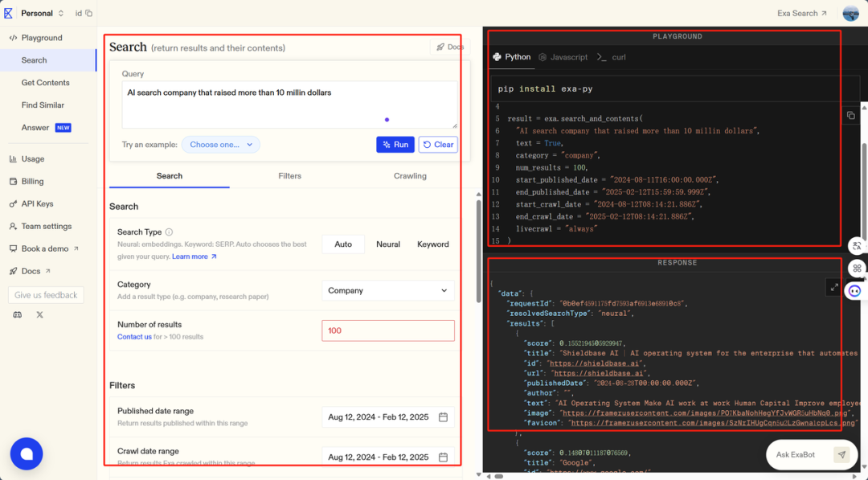The image size is (868, 480).
Task: Open the user profile avatar
Action: [851, 14]
